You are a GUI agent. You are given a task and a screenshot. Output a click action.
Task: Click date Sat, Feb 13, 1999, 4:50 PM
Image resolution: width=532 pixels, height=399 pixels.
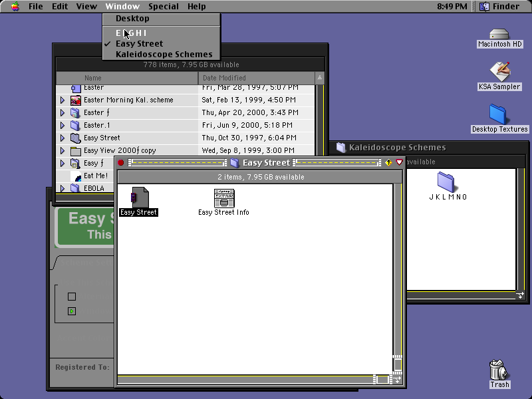tap(249, 100)
